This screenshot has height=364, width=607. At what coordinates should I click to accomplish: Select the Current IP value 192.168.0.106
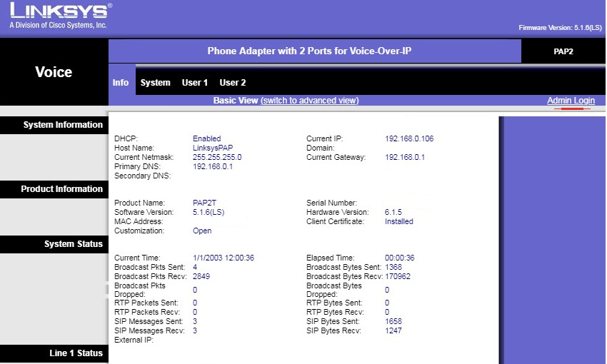click(409, 138)
